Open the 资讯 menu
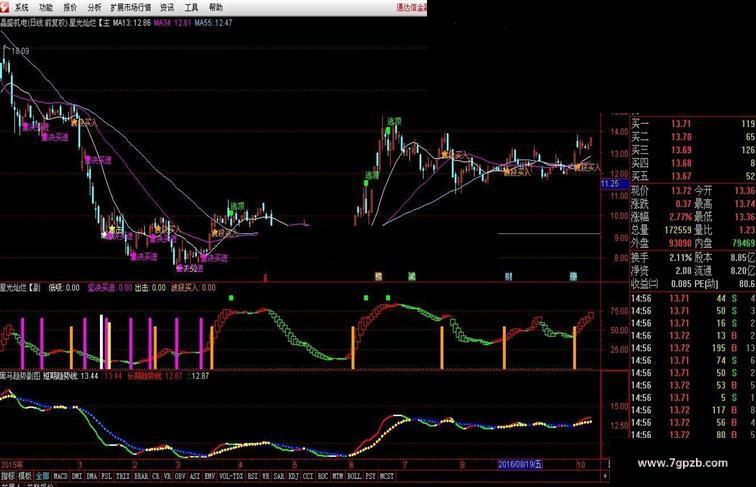 tap(167, 7)
